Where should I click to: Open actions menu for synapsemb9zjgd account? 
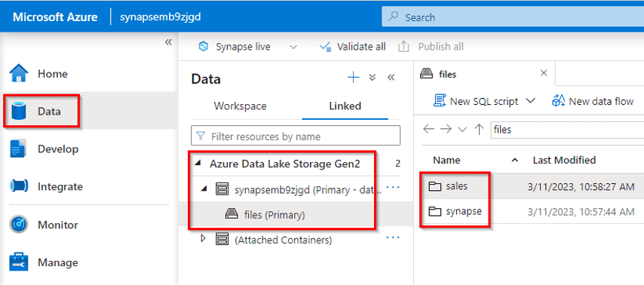click(393, 187)
